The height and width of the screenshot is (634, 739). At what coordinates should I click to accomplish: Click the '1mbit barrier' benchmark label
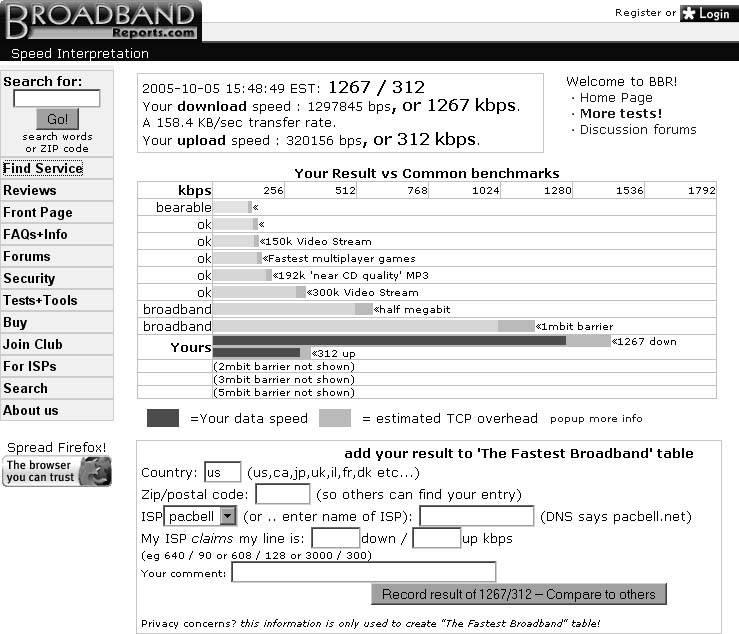(x=574, y=326)
